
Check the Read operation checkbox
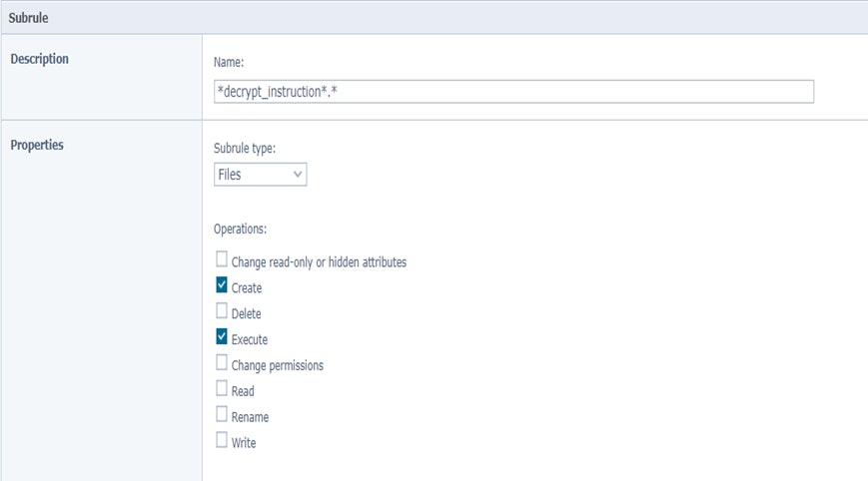(222, 390)
